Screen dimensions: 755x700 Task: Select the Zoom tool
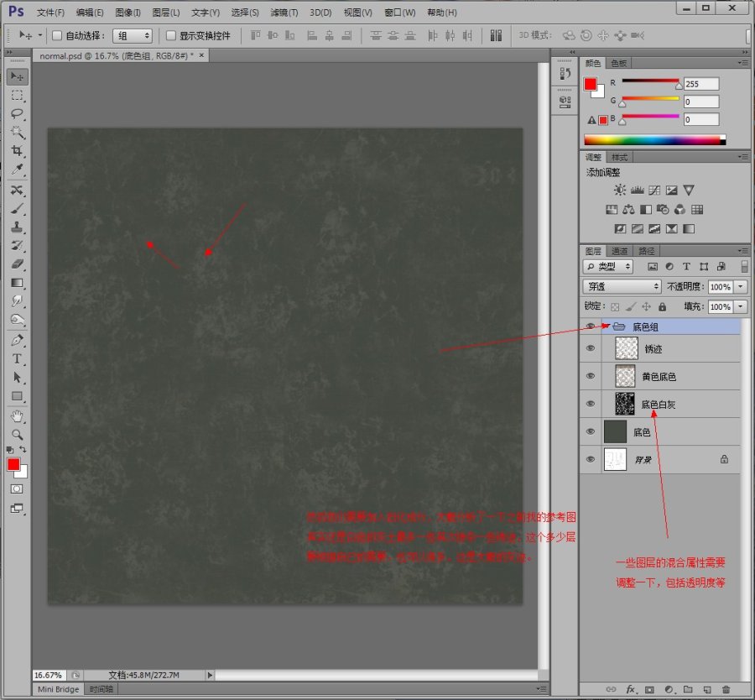click(x=17, y=435)
